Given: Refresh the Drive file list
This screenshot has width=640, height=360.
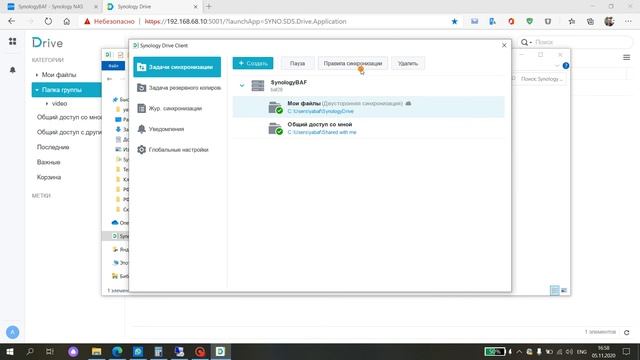Looking at the screenshot, I should [627, 332].
